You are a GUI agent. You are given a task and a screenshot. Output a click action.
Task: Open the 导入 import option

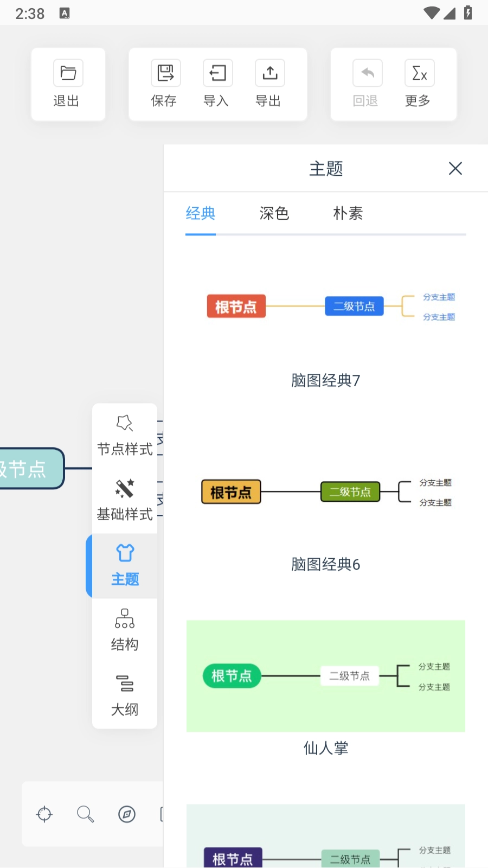217,73
